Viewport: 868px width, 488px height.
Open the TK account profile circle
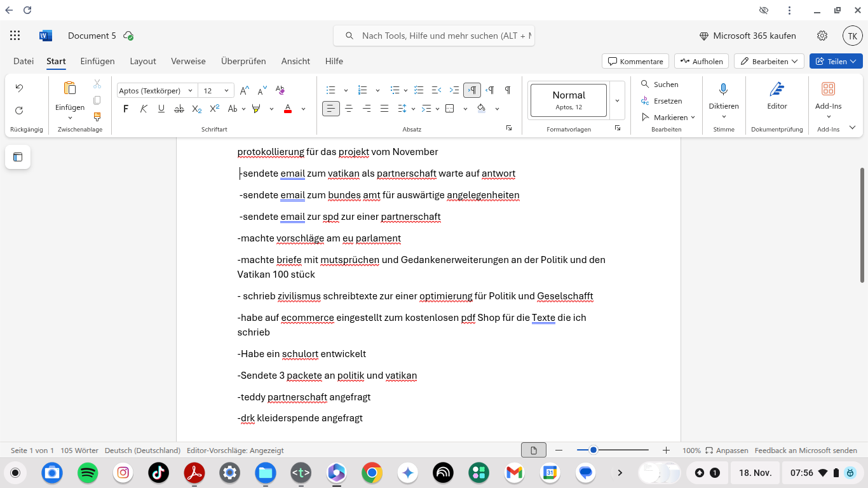(x=853, y=36)
